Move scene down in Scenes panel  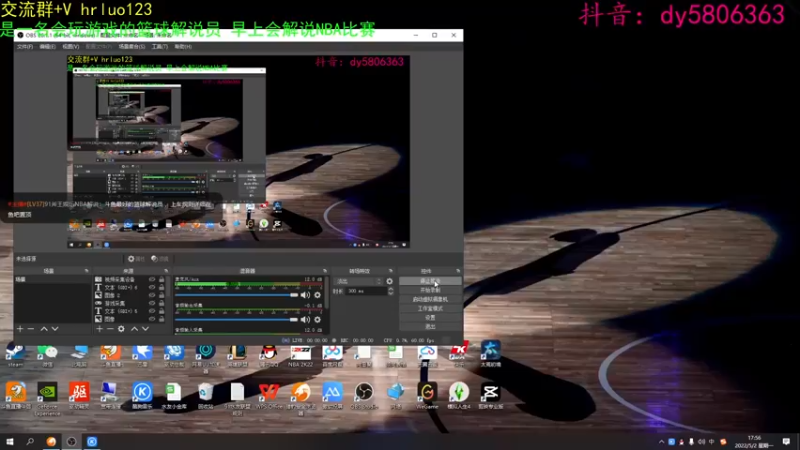(x=55, y=329)
